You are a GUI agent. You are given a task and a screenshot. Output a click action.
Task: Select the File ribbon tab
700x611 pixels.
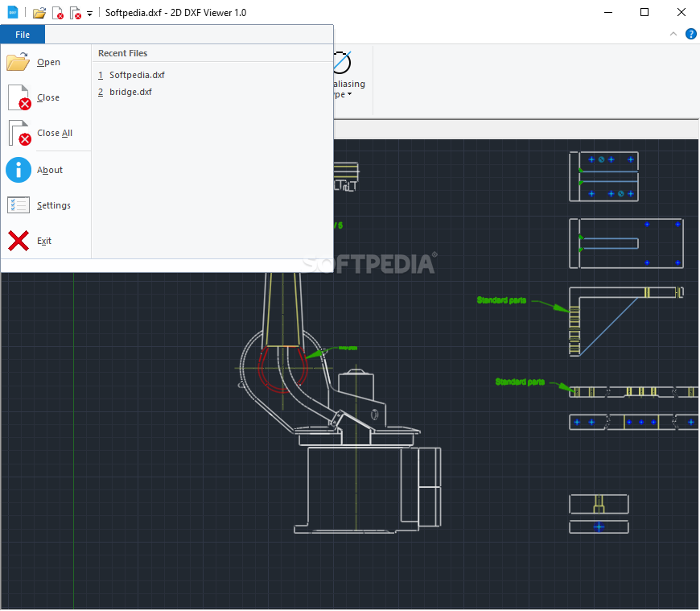tap(23, 35)
